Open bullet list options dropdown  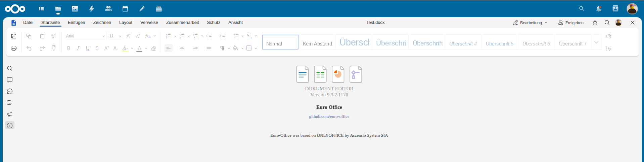point(175,36)
